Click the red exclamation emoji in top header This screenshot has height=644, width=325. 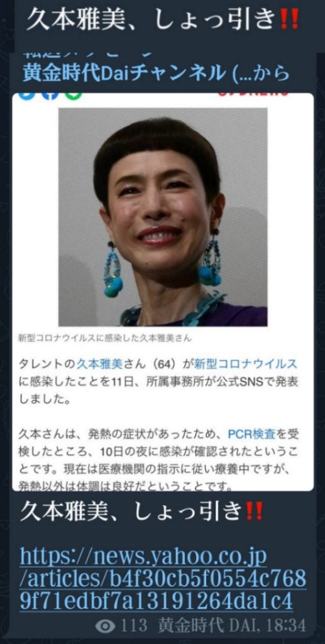click(290, 20)
